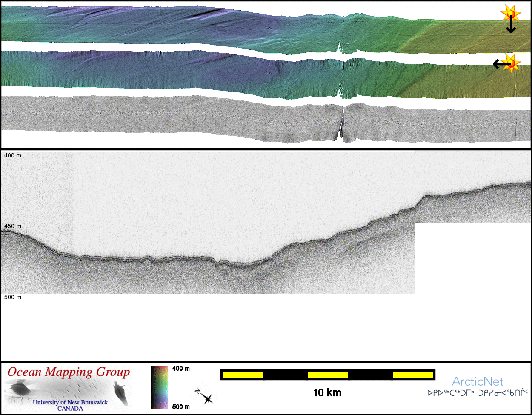Select the 10 km scale label
532x415 pixels.
327,392
